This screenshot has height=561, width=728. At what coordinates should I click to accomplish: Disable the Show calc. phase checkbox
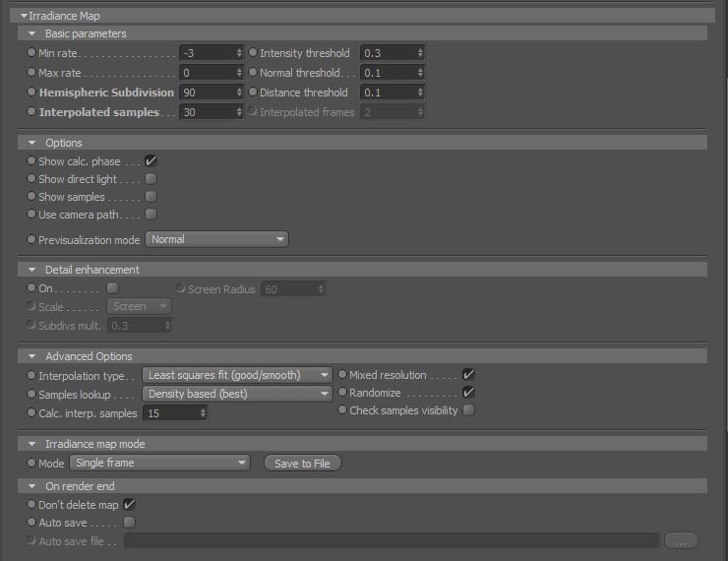coord(151,161)
